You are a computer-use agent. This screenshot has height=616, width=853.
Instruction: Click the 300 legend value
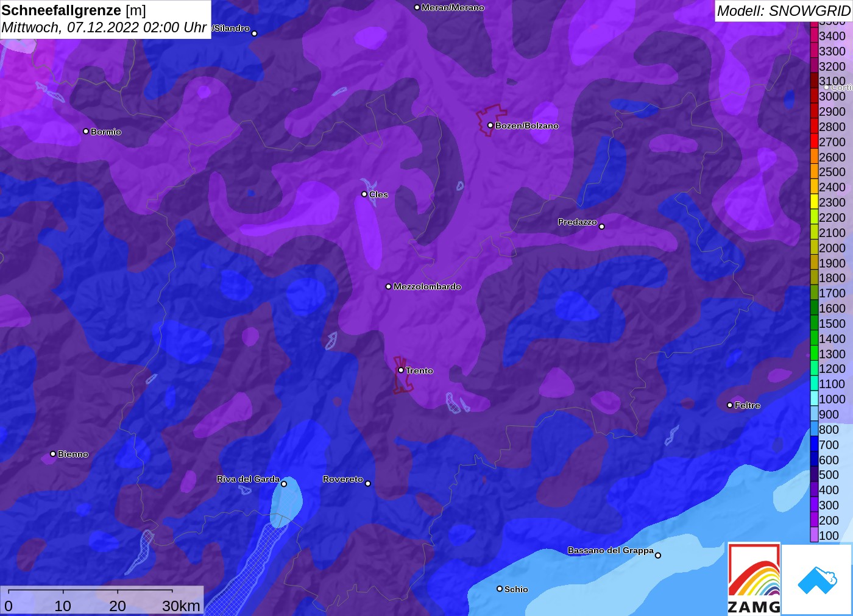pyautogui.click(x=829, y=505)
